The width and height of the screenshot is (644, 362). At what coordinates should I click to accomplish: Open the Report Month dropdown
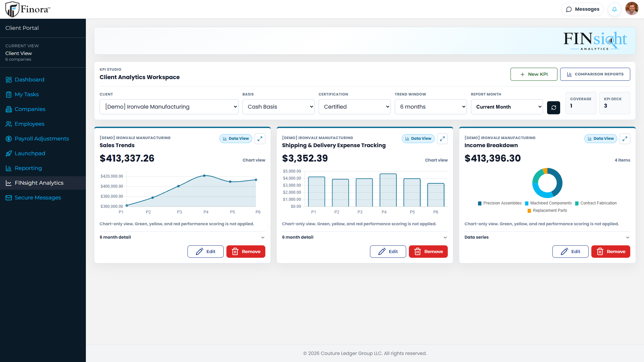tap(507, 107)
